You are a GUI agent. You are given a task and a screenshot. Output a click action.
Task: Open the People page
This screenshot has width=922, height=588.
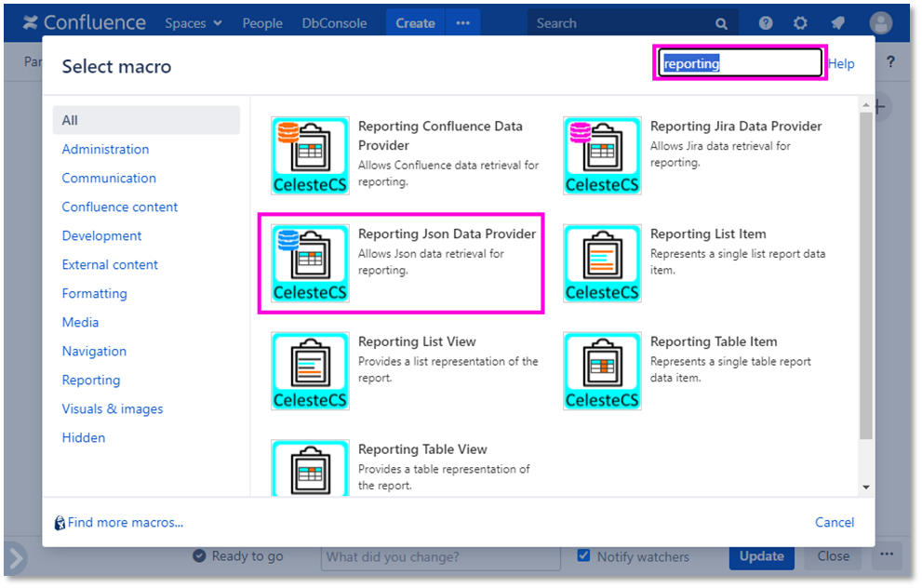pyautogui.click(x=262, y=23)
